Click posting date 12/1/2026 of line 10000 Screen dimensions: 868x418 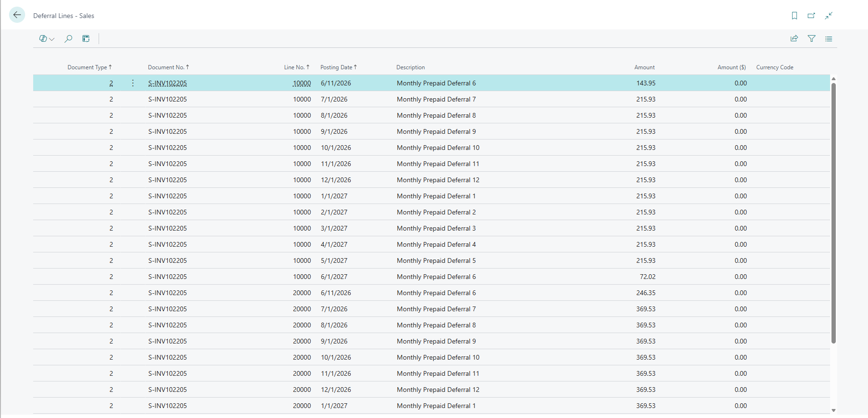click(x=336, y=180)
